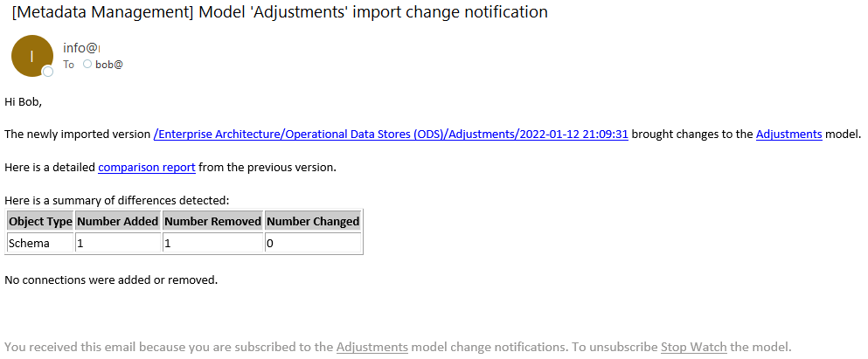Click the Number Removed column header
The height and width of the screenshot is (359, 868).
click(x=212, y=221)
